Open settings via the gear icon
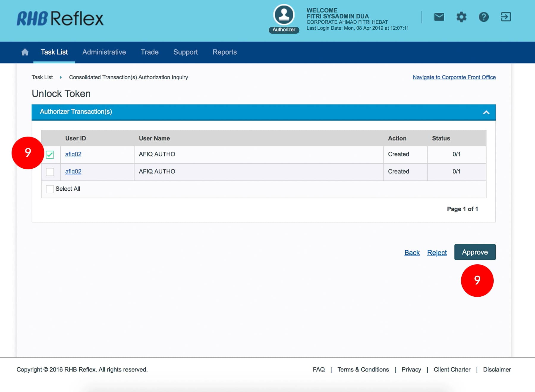 click(461, 17)
